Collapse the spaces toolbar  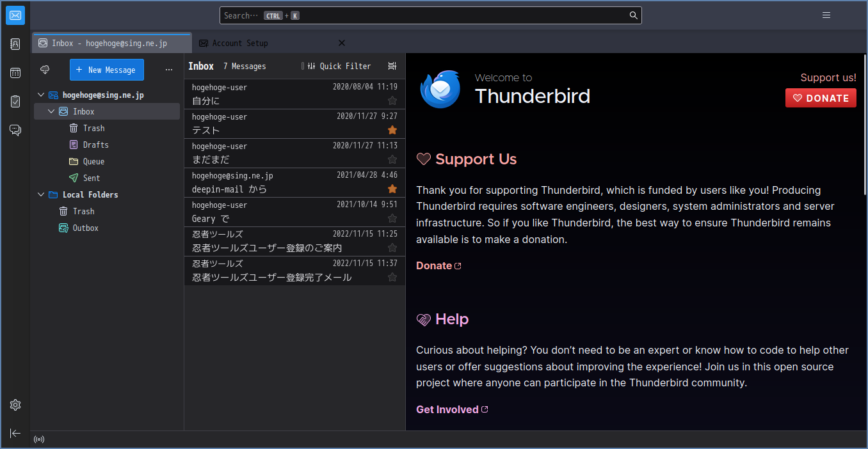click(x=15, y=433)
